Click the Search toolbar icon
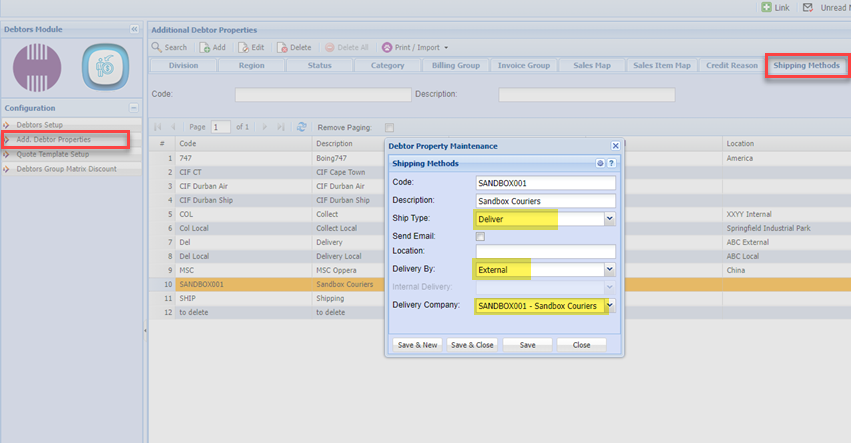The width and height of the screenshot is (851, 443). pyautogui.click(x=157, y=47)
